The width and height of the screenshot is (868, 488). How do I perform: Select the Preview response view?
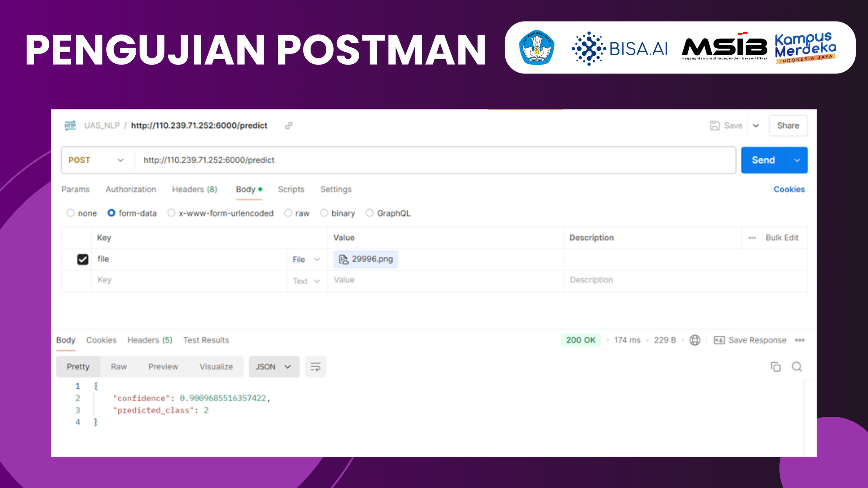point(163,367)
